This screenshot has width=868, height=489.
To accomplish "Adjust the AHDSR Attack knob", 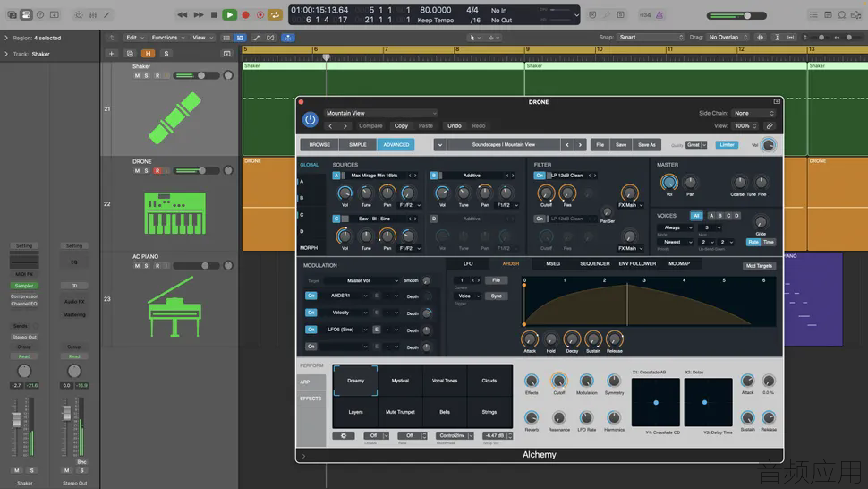I will point(529,339).
